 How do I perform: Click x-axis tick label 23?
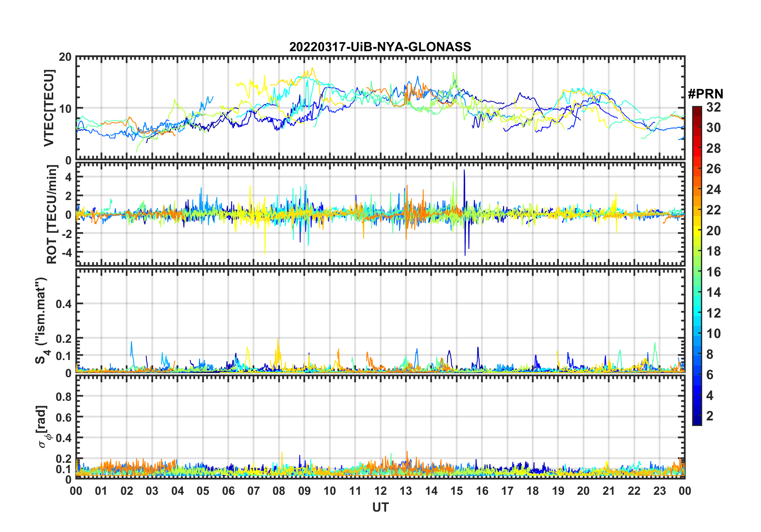(659, 491)
